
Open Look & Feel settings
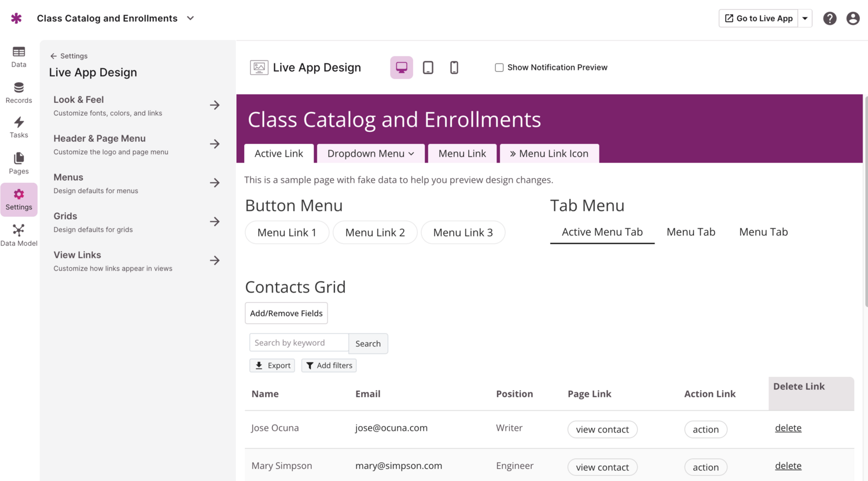point(137,105)
